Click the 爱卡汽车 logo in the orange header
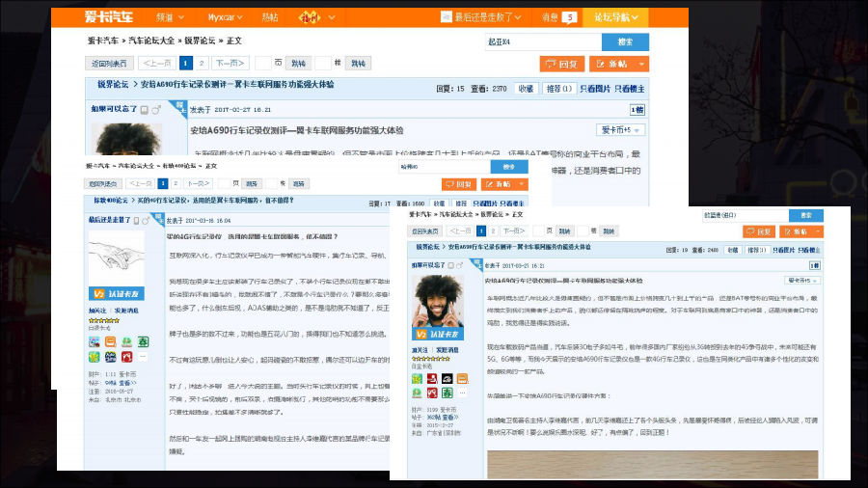Image resolution: width=868 pixels, height=488 pixels. 107,16
